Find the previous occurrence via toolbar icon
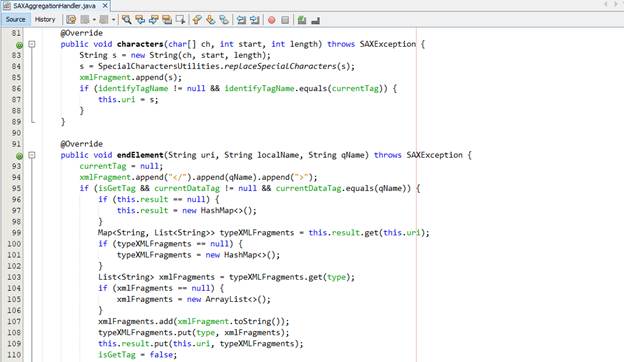This screenshot has height=362, width=624. pyautogui.click(x=140, y=19)
